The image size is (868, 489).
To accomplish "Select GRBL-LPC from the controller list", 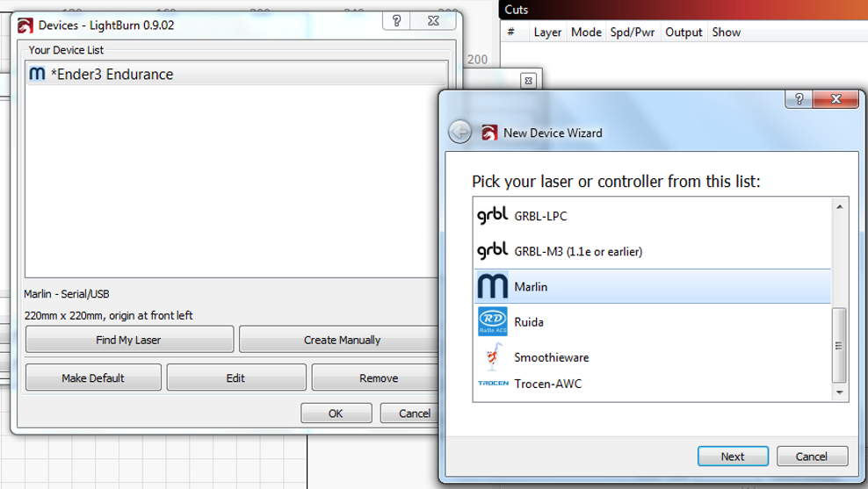I will pos(653,216).
